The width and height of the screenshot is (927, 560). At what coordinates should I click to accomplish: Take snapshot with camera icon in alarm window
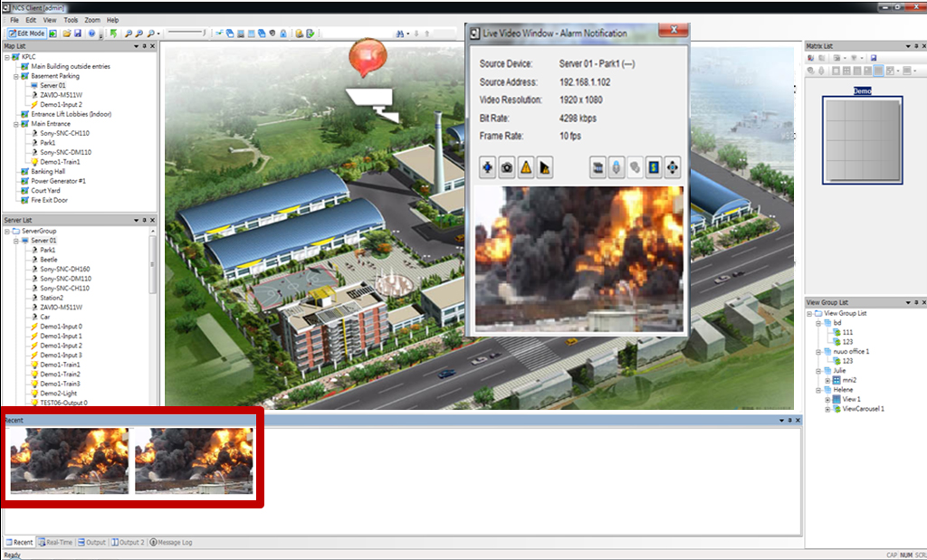click(x=507, y=167)
